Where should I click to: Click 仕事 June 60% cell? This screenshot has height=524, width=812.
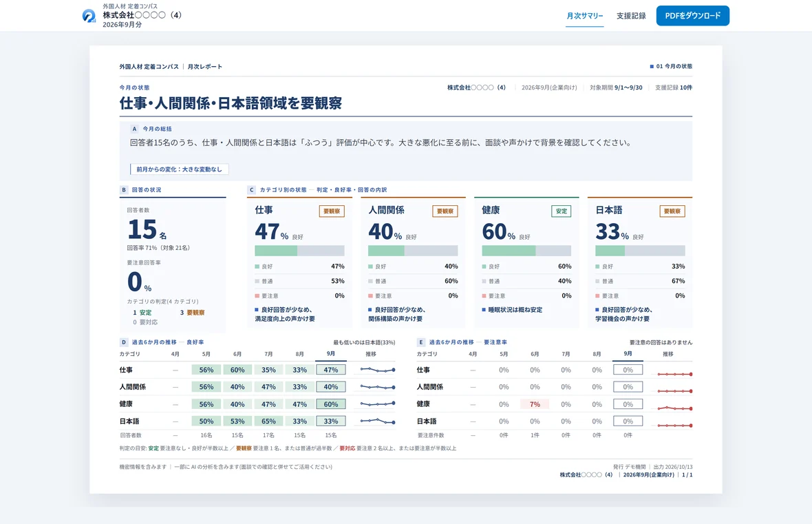tap(237, 370)
